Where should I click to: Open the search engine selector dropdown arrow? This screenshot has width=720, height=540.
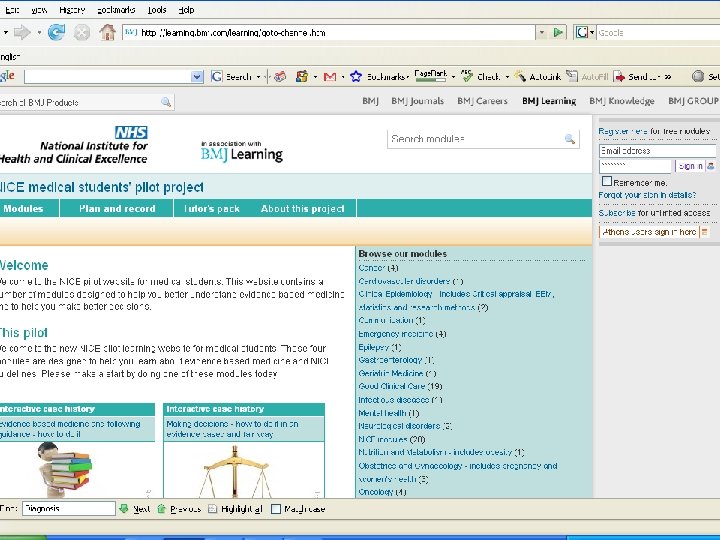tap(592, 33)
